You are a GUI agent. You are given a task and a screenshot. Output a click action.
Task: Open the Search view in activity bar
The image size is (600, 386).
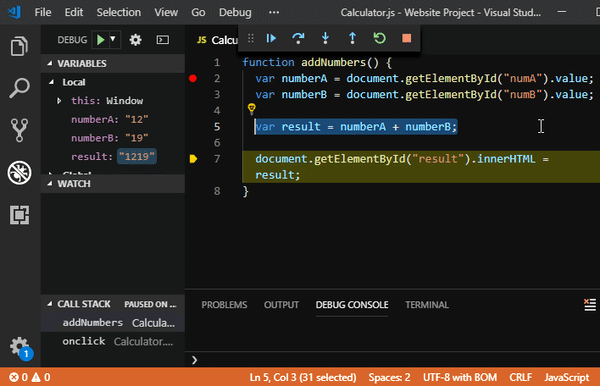click(x=19, y=88)
